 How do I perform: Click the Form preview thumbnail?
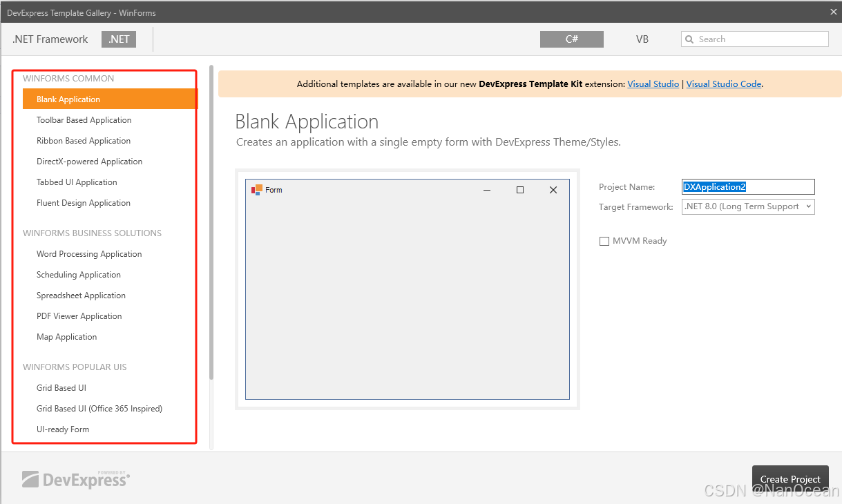click(x=408, y=289)
